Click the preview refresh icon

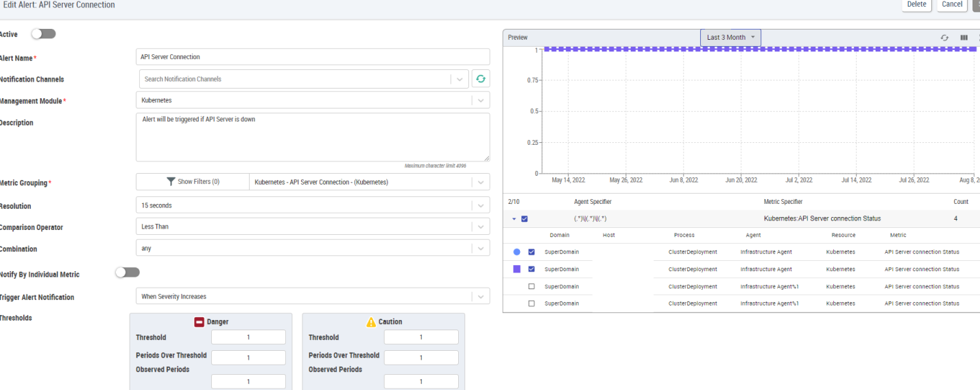click(x=944, y=38)
